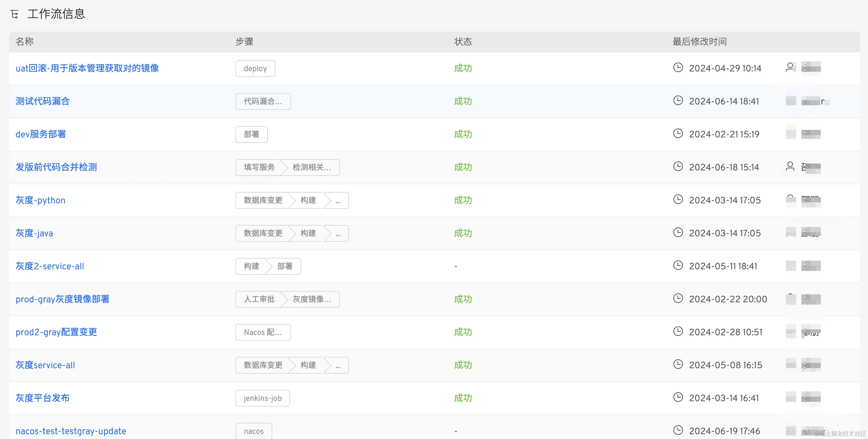Expand the ... step overflow in 灰度-python row
Screen dimensions: 868x439
[338, 201]
